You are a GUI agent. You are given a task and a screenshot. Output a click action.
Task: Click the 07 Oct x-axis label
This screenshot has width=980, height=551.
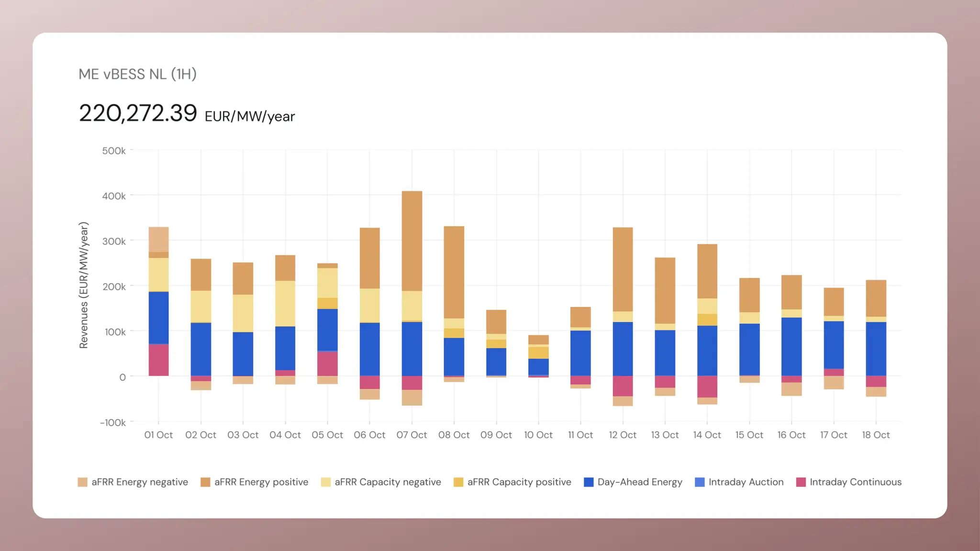click(x=412, y=435)
